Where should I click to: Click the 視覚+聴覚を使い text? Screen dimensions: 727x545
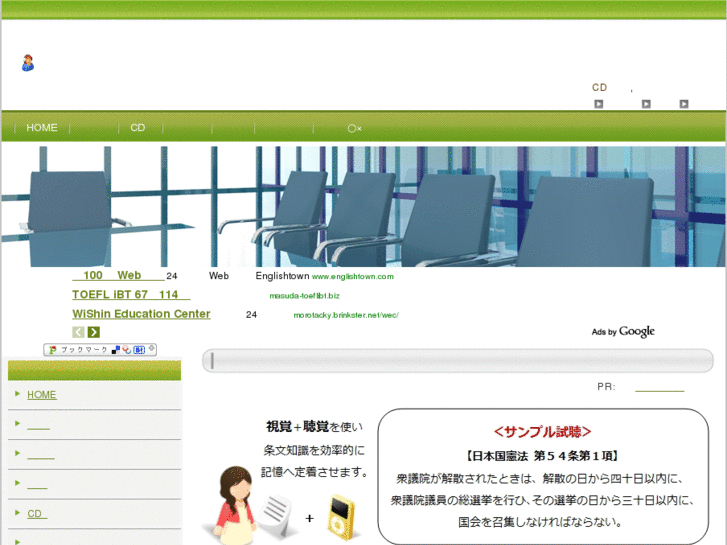[314, 427]
